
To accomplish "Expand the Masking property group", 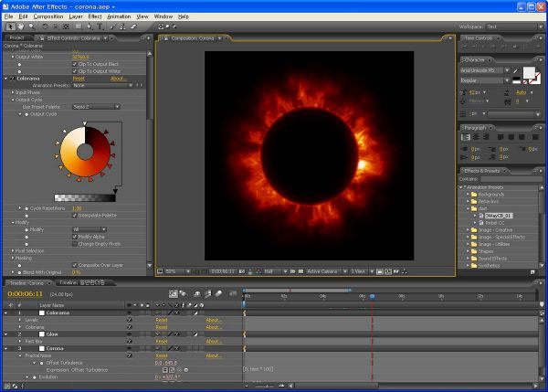I will 13,258.
